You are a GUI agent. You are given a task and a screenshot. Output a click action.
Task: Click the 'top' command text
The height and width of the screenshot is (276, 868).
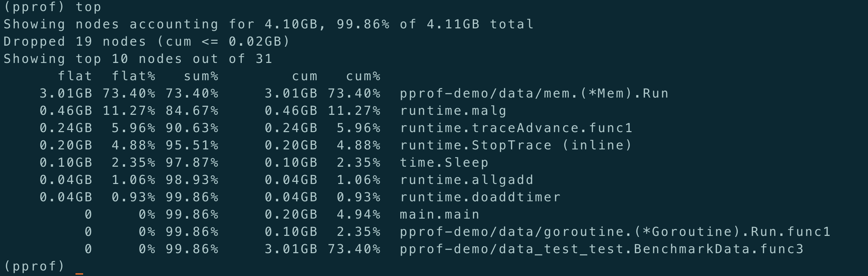tap(88, 7)
